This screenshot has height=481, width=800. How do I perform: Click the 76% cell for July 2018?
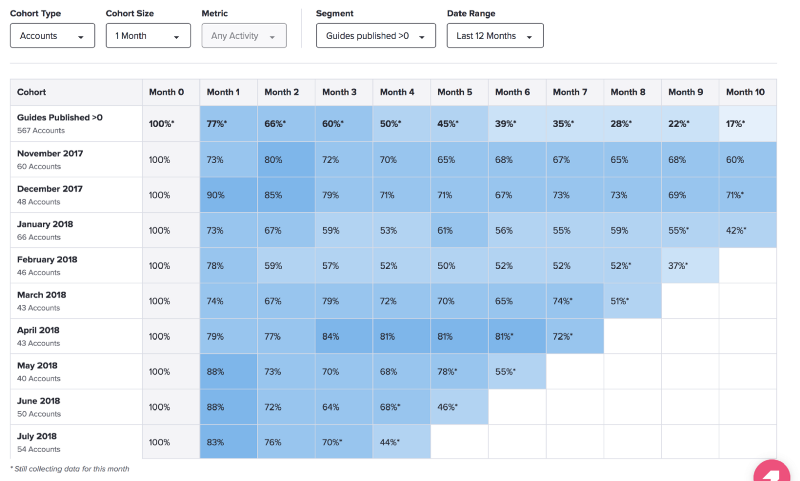pyautogui.click(x=286, y=442)
